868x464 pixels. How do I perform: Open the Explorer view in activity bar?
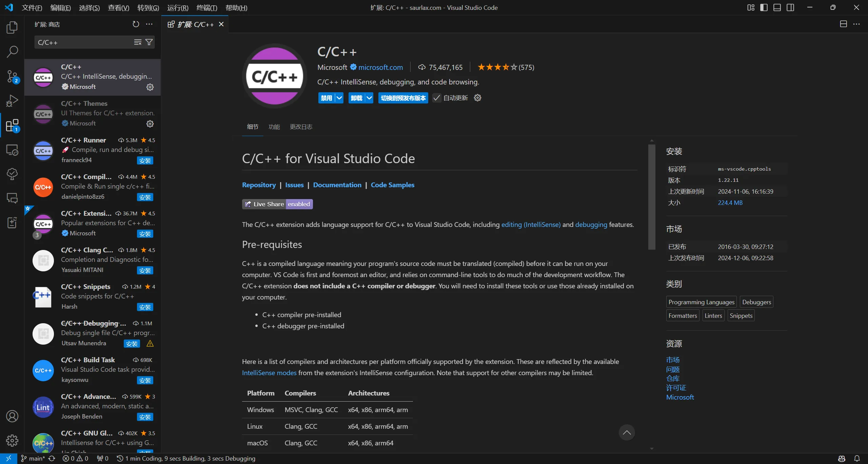(12, 27)
